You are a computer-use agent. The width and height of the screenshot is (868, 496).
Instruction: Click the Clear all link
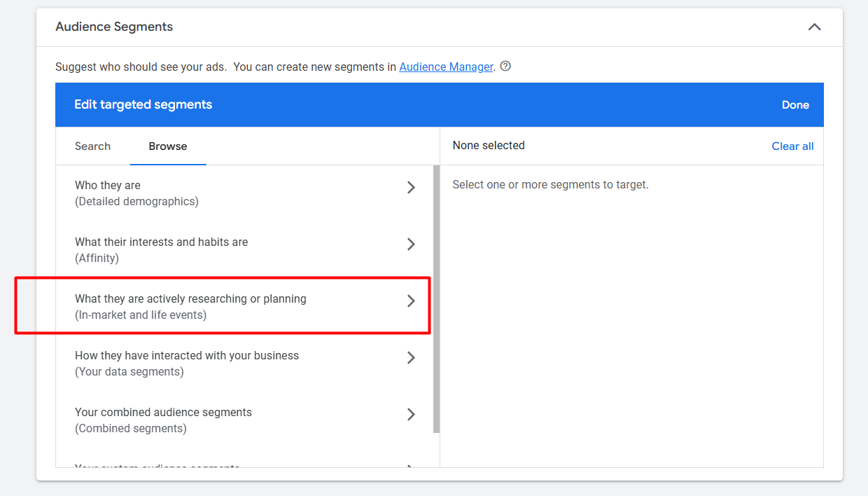[792, 146]
